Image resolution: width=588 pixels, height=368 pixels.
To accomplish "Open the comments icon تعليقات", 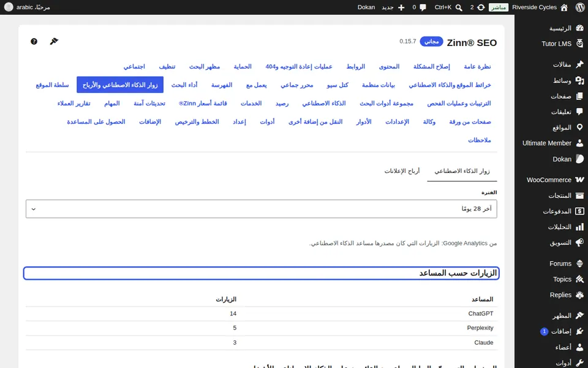I will point(580,112).
